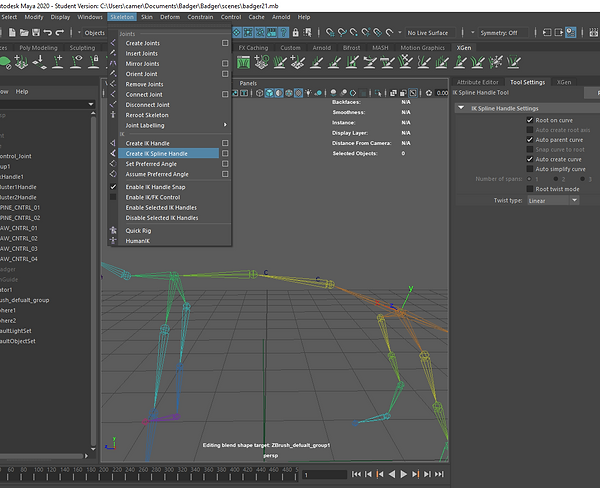Screen dimensions: 600x488
Task: Click the Step back one frame button
Action: pos(368,474)
